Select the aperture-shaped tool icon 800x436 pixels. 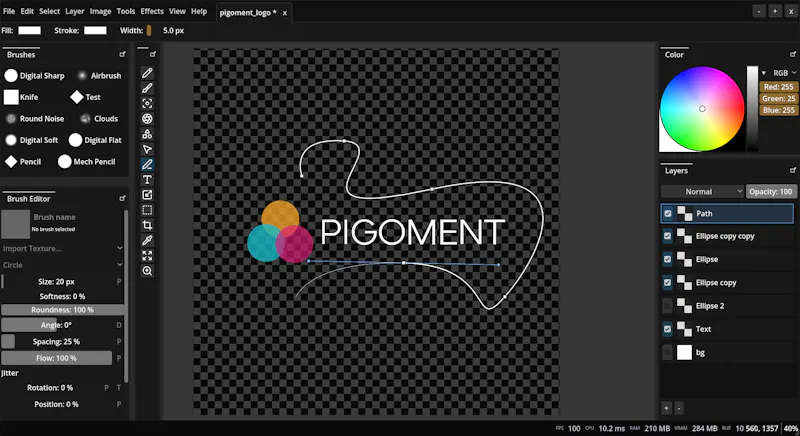pyautogui.click(x=147, y=119)
